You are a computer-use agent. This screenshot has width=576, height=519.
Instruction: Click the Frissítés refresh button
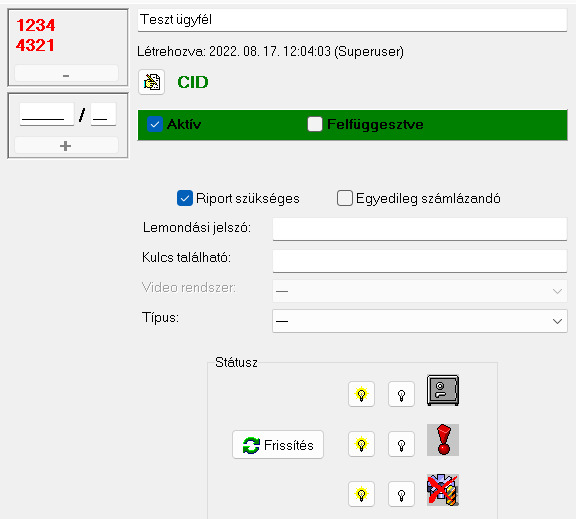[278, 445]
